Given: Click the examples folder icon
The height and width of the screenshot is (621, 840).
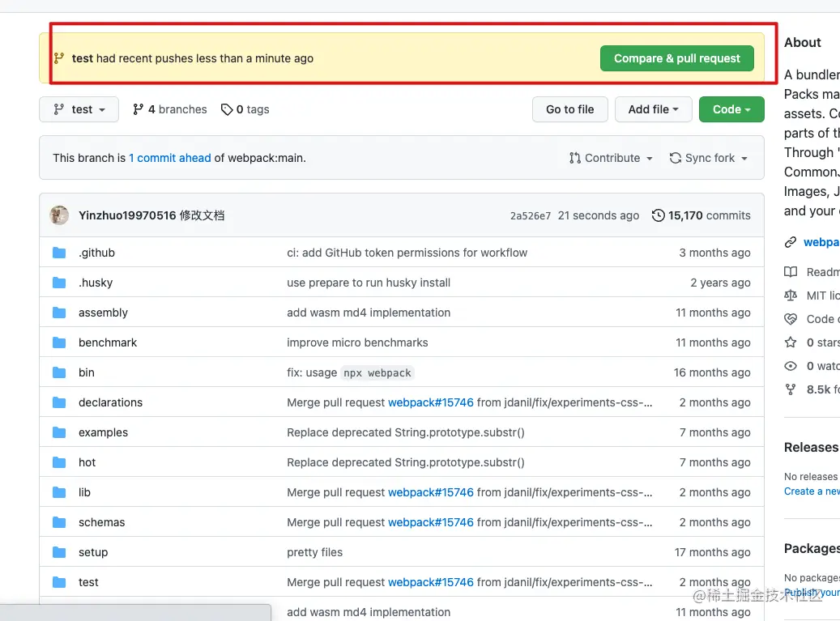Looking at the screenshot, I should click(59, 432).
